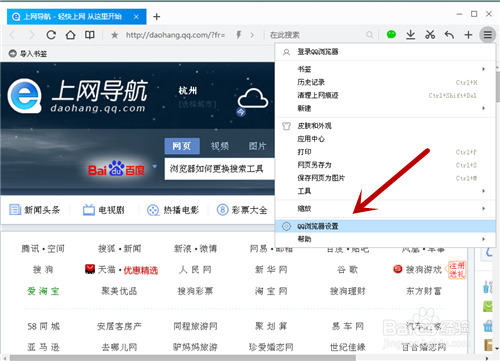Click the 杭州 city label

(188, 90)
